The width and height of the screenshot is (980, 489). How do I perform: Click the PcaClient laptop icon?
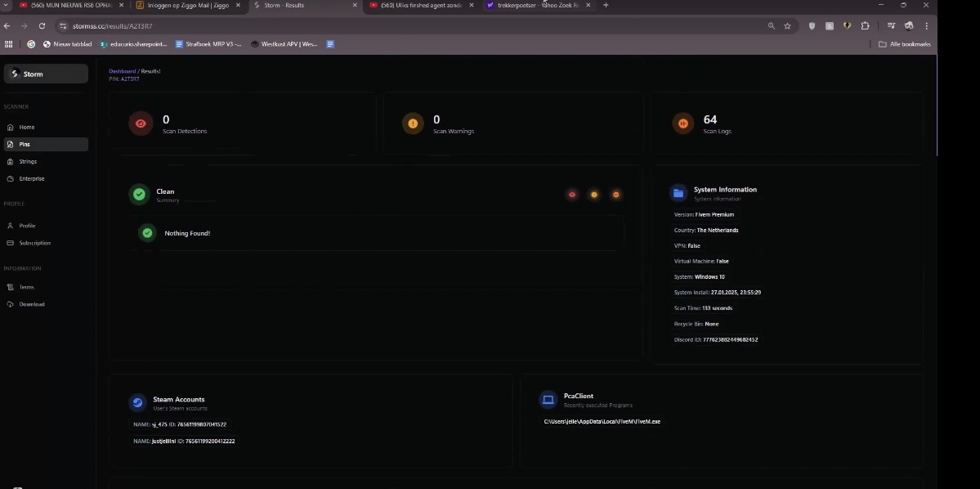(x=548, y=399)
